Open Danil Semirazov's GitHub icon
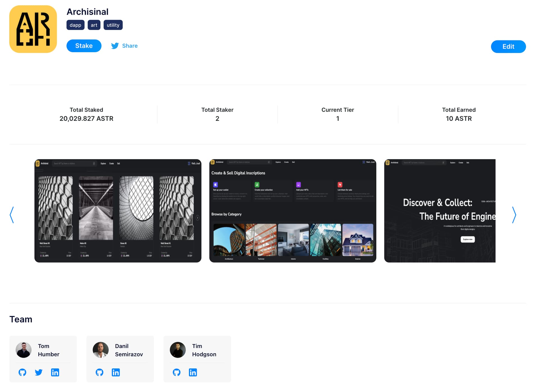Image resolution: width=539 pixels, height=392 pixels. tap(99, 372)
